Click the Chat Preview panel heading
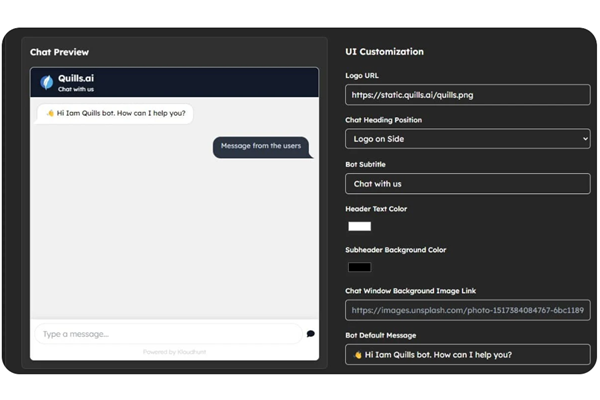600x400 pixels. pyautogui.click(x=59, y=52)
